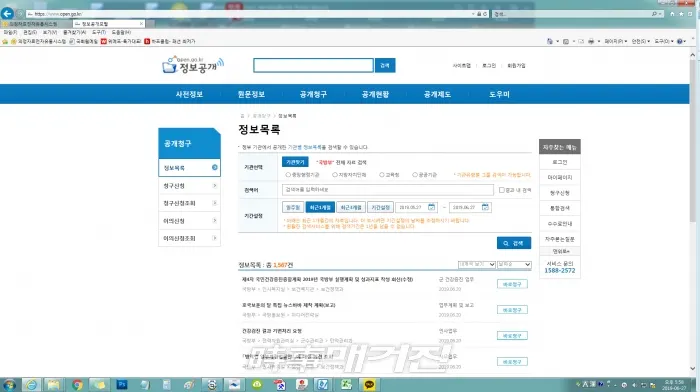
Task: Open Google Chrome from the taskbar
Action: tap(77, 384)
